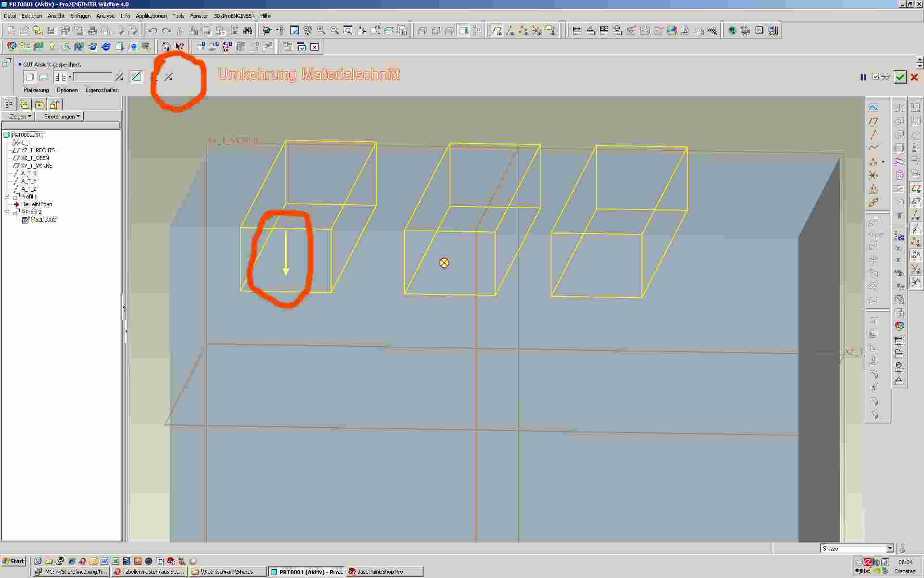Cancel the feature with the red X
924x578 pixels.
914,77
